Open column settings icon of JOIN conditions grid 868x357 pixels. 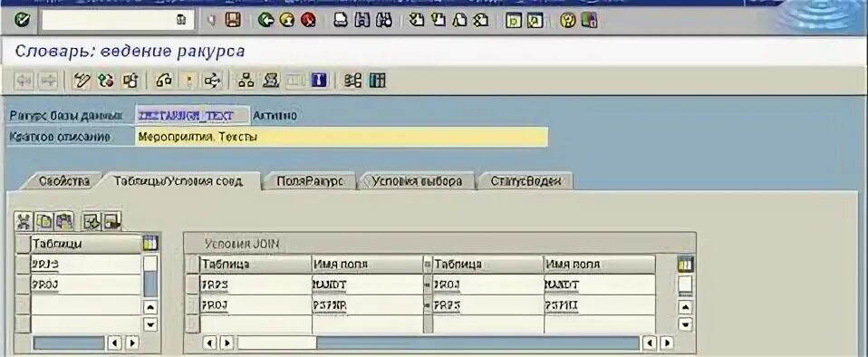[x=685, y=265]
